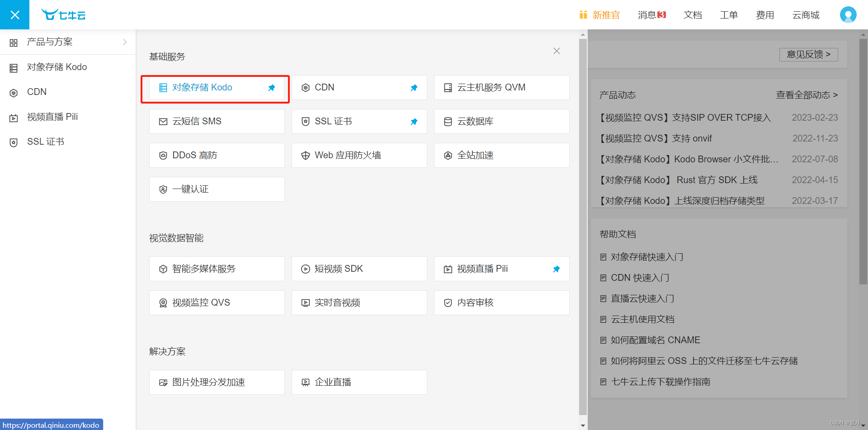Open help doc 云主机使用文档

point(642,319)
